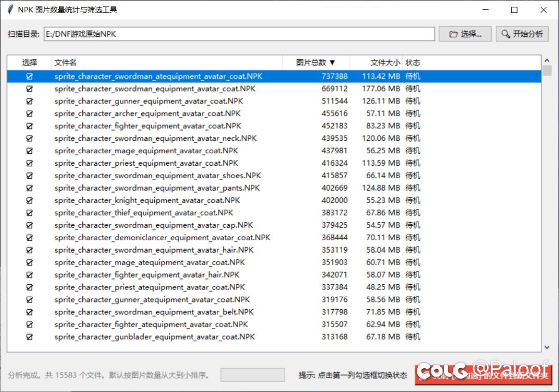Uncheck the swordman_atequipment_avatar_coat.NPK checkbox
559x392 pixels.
click(30, 76)
